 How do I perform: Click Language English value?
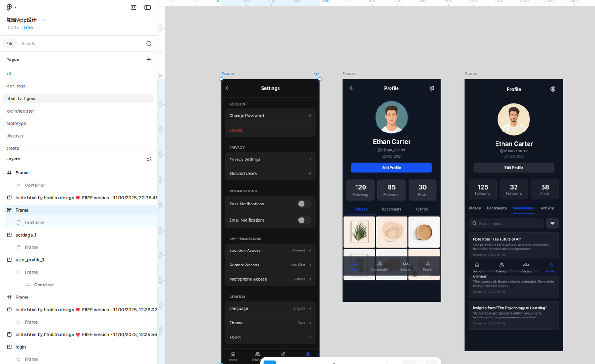(x=299, y=309)
